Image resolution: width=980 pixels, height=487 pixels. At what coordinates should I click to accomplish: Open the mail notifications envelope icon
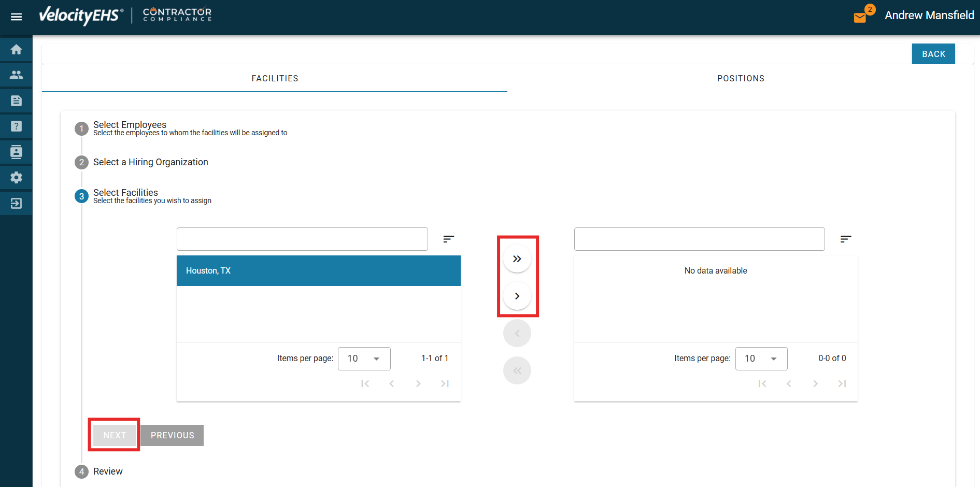pos(860,18)
